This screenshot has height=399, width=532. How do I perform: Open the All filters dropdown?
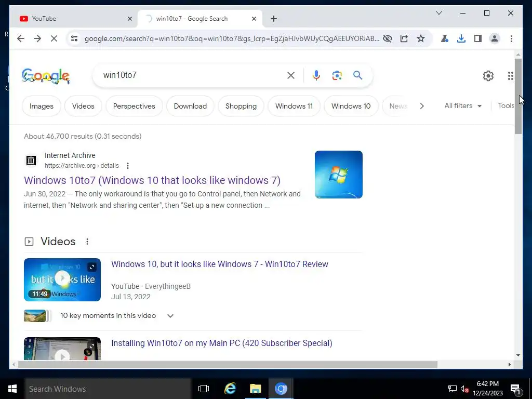point(463,106)
